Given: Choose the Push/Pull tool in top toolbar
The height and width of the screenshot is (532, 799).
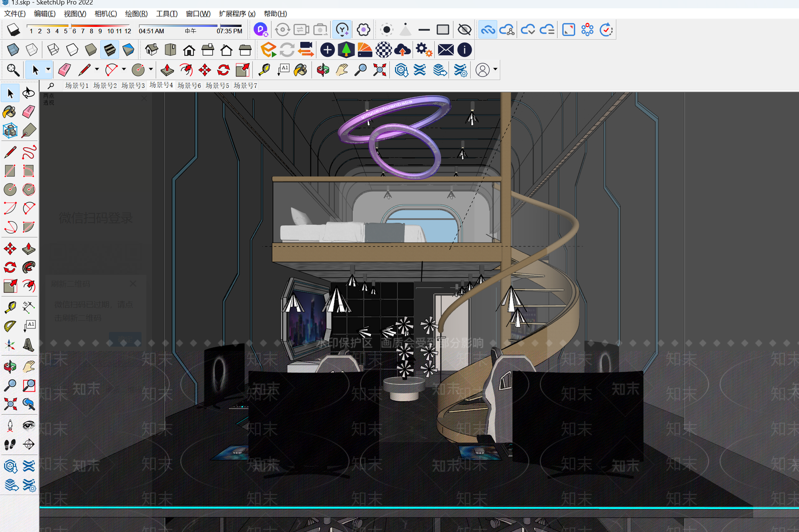Looking at the screenshot, I should click(x=167, y=70).
